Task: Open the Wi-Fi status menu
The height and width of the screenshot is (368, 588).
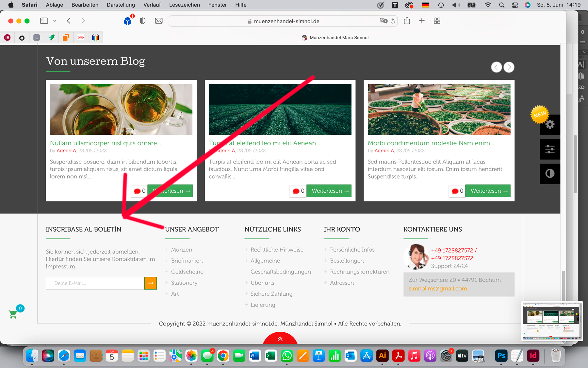Action: 488,5
